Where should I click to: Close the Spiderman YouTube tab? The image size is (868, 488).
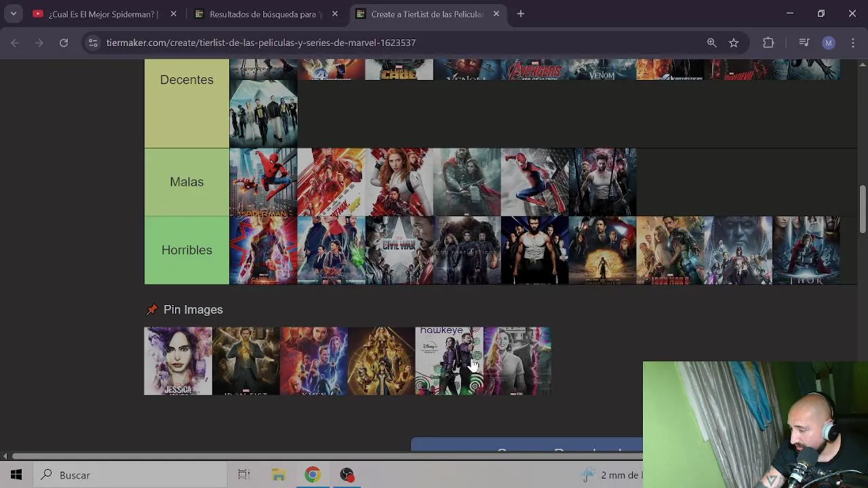pyautogui.click(x=174, y=14)
